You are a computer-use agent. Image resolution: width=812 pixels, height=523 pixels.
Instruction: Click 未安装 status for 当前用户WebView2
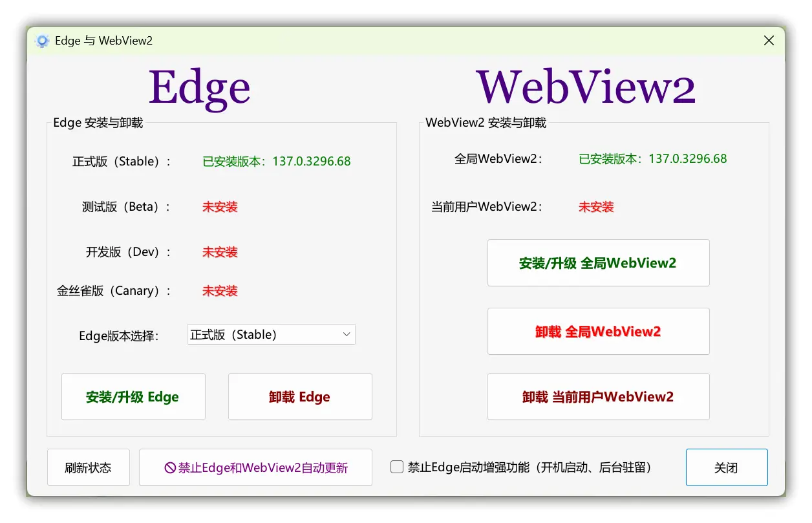click(596, 207)
